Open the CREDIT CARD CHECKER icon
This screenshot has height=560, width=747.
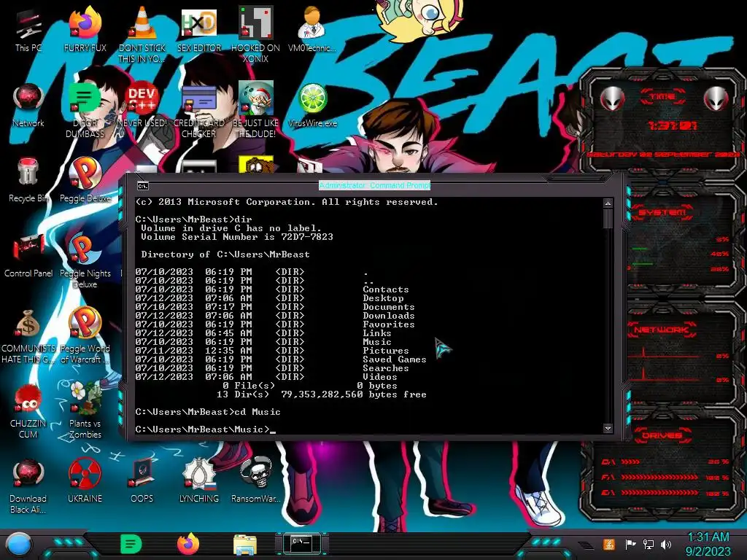coord(198,109)
